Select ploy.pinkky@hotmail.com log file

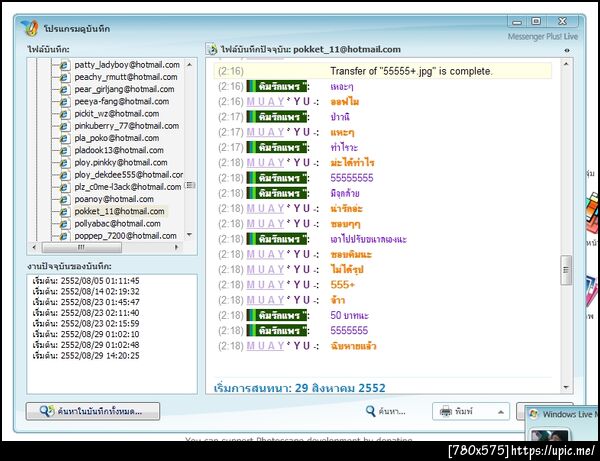point(121,163)
